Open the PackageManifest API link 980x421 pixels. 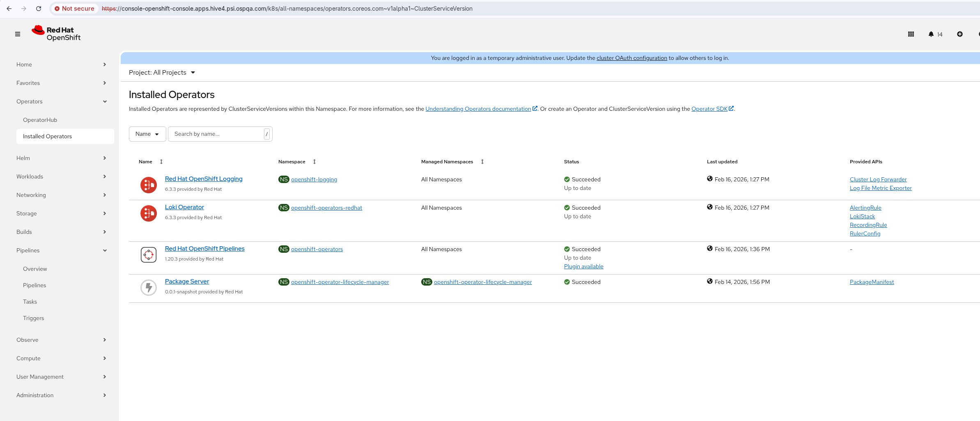(872, 282)
